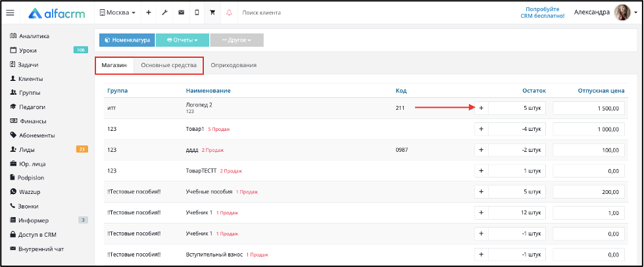Expand the Отчеты dropdown button

182,40
